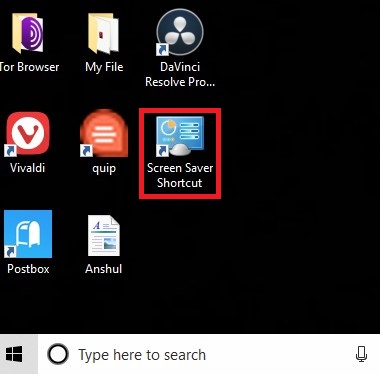This screenshot has width=380, height=374.
Task: Click the 'Screen Saver Shortcut' label text
Action: point(180,175)
